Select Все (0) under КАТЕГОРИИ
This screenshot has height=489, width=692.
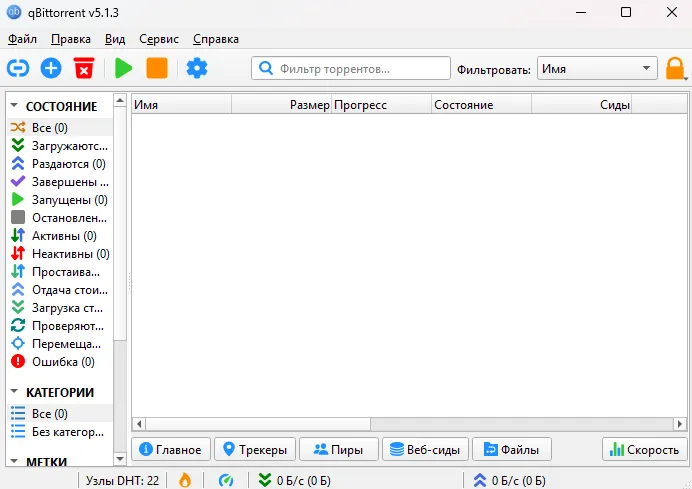[60, 414]
